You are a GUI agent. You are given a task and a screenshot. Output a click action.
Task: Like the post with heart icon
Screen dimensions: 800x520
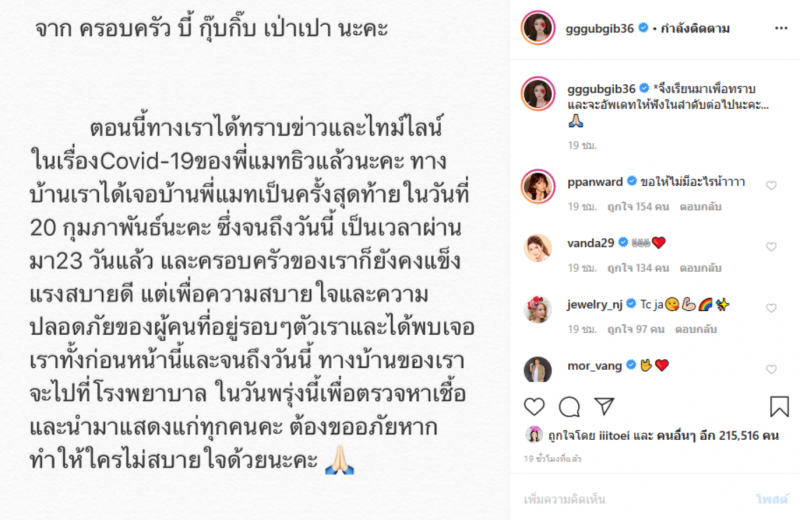click(x=534, y=407)
